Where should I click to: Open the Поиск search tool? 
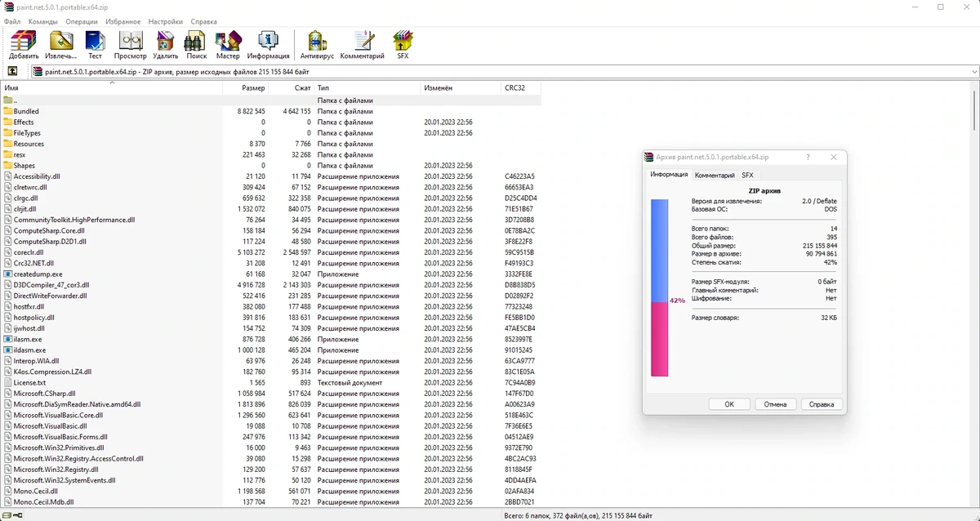click(x=196, y=45)
